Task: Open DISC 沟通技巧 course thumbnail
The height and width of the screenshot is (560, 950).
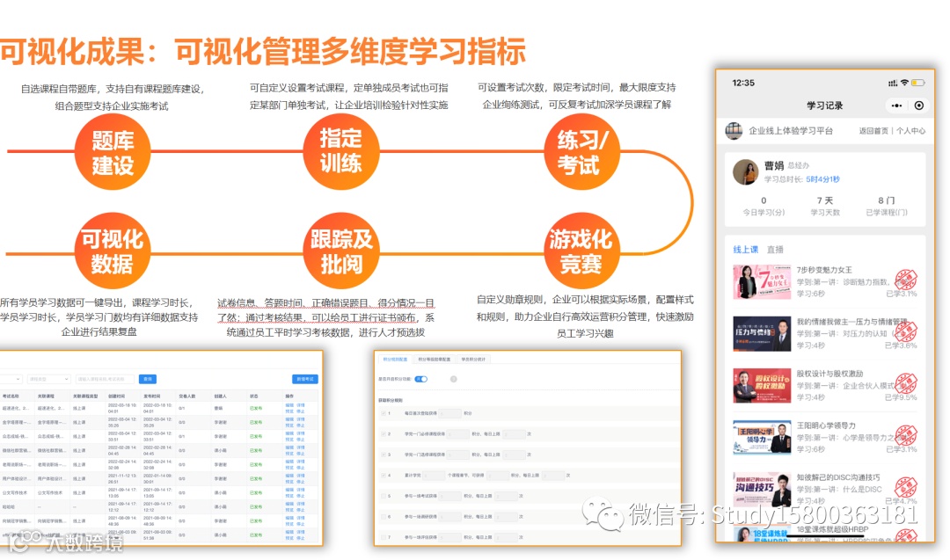Action: [762, 489]
